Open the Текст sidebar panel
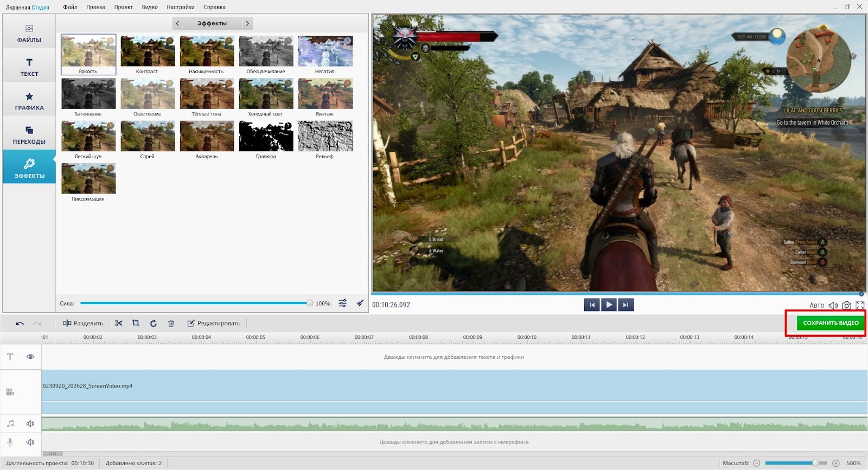The width and height of the screenshot is (868, 470). pyautogui.click(x=29, y=67)
